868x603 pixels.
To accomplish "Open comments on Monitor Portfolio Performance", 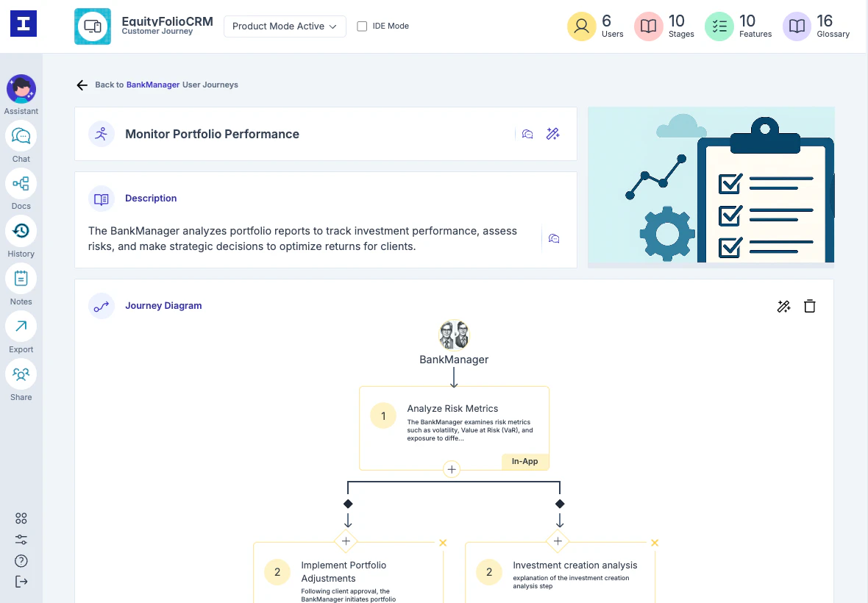I will coord(527,134).
